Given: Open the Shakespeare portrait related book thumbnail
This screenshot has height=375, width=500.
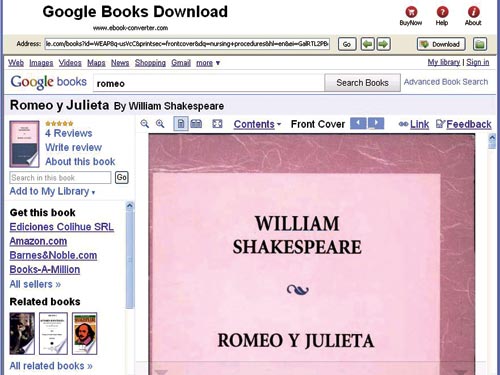Looking at the screenshot, I should pos(85,333).
